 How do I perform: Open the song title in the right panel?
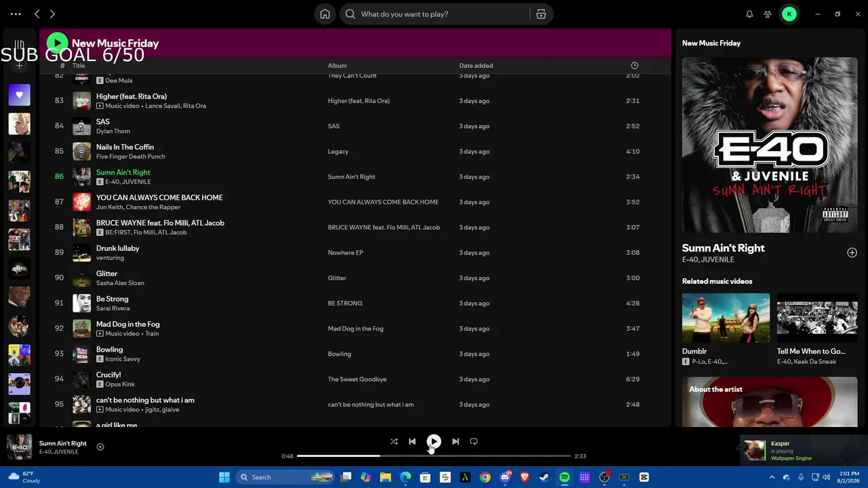[724, 248]
